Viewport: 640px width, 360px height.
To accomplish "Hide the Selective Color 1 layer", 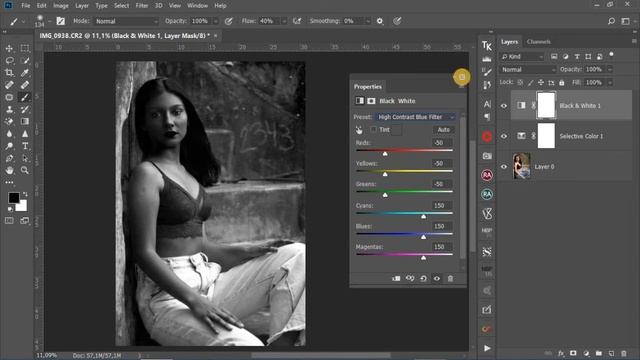I will pyautogui.click(x=504, y=136).
